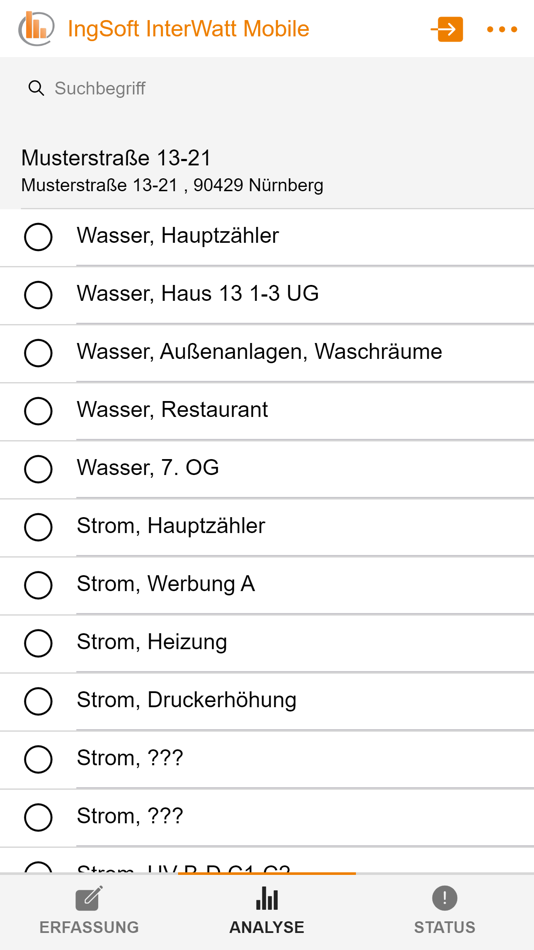
Task: Select radio button for Wasser, Hauptzähler
Action: [x=38, y=236]
